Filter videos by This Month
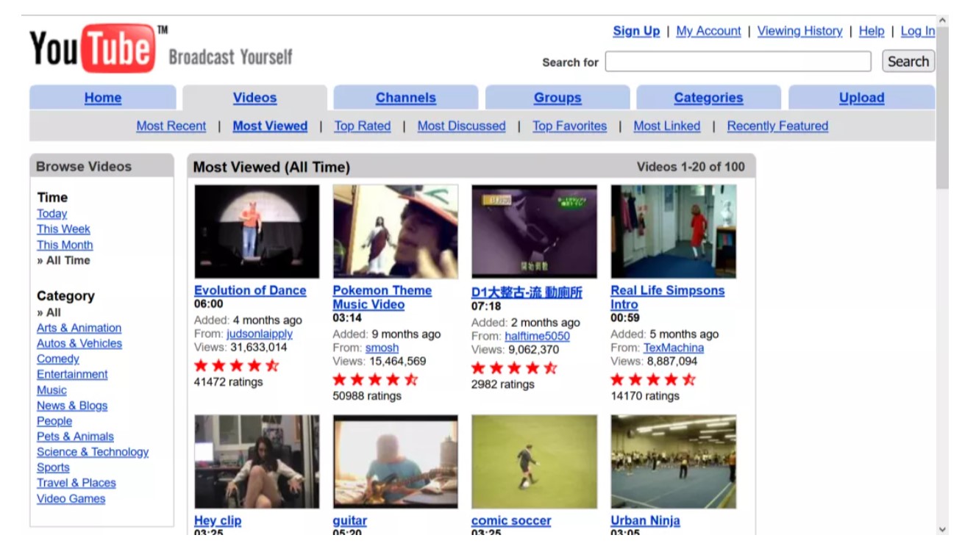The width and height of the screenshot is (962, 560). point(65,245)
